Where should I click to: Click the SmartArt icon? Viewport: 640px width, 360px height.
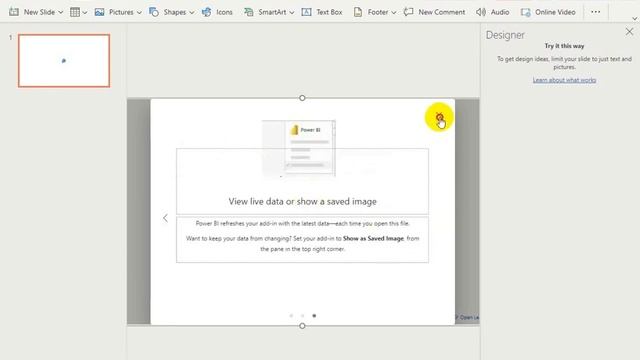(248, 12)
